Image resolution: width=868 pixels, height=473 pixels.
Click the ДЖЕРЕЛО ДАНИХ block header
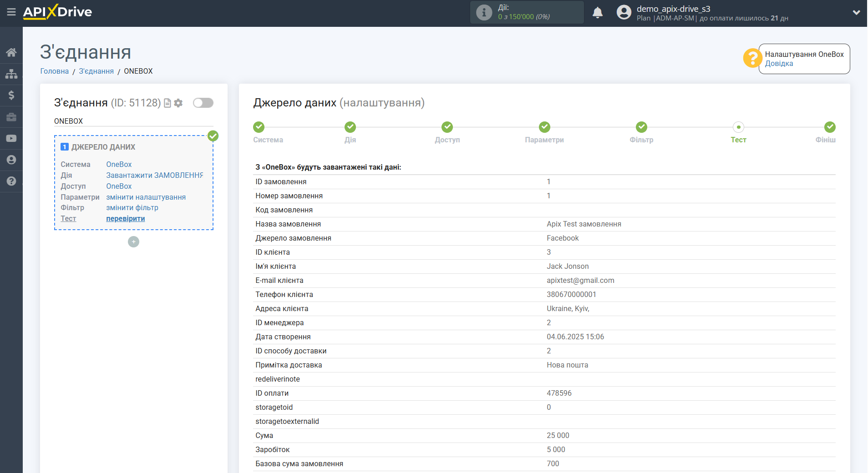tap(103, 147)
